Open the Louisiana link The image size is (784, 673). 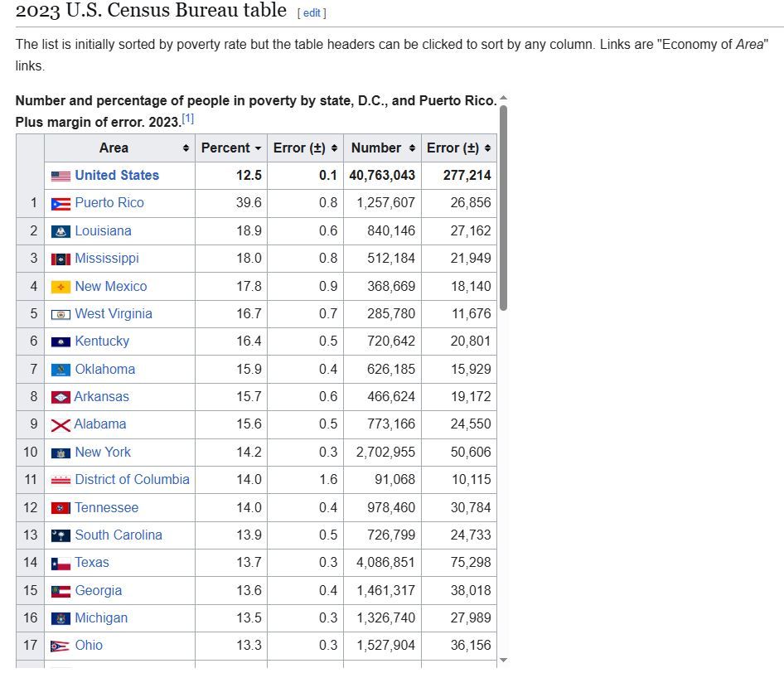(x=103, y=231)
